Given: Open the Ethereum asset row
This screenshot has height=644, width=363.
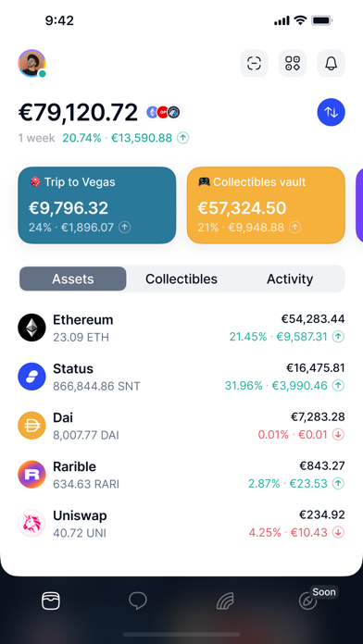Looking at the screenshot, I should (x=181, y=328).
